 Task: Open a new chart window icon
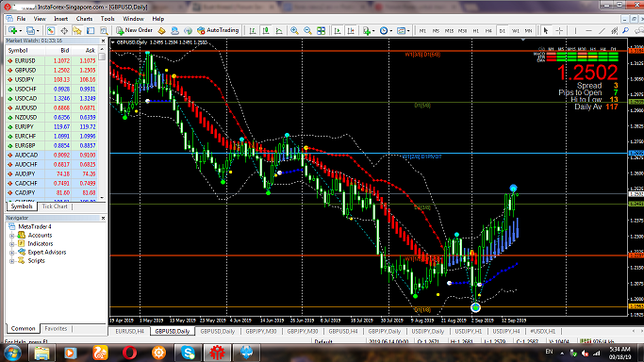(x=13, y=31)
